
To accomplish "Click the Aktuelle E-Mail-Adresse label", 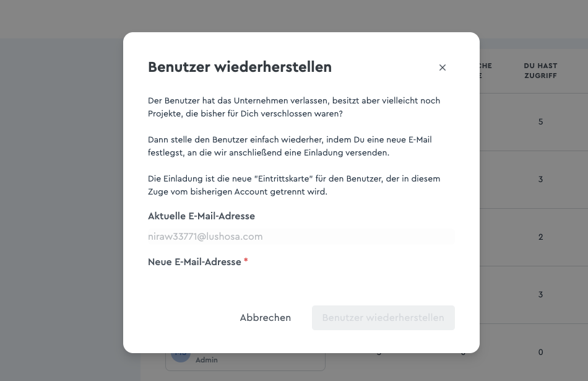I will pyautogui.click(x=201, y=216).
